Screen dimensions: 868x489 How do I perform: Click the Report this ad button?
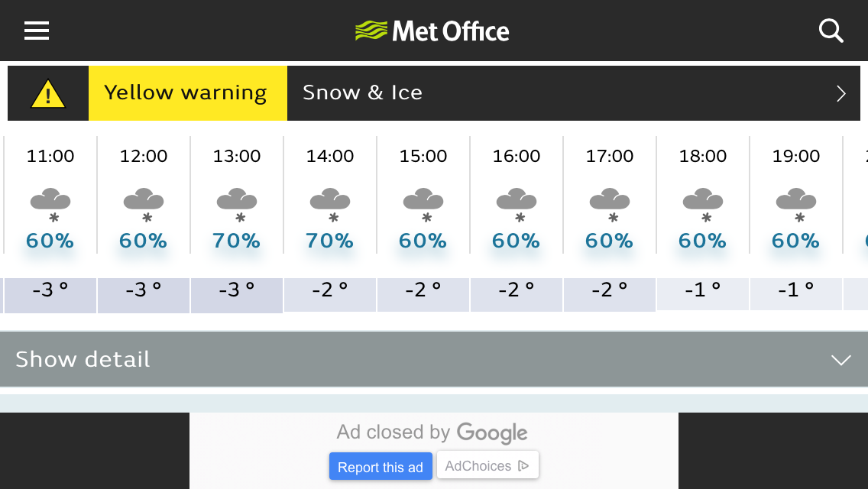pos(381,467)
